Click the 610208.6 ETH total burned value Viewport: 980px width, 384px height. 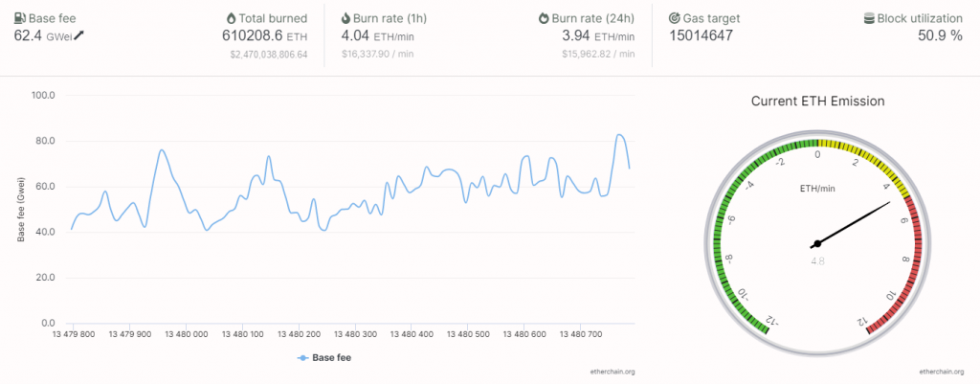coord(264,35)
